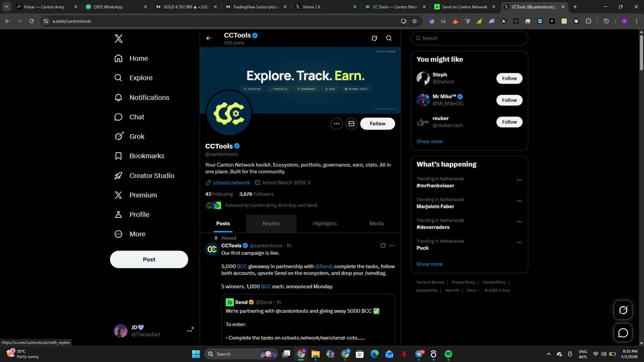Open options for the Puck trend

click(519, 242)
